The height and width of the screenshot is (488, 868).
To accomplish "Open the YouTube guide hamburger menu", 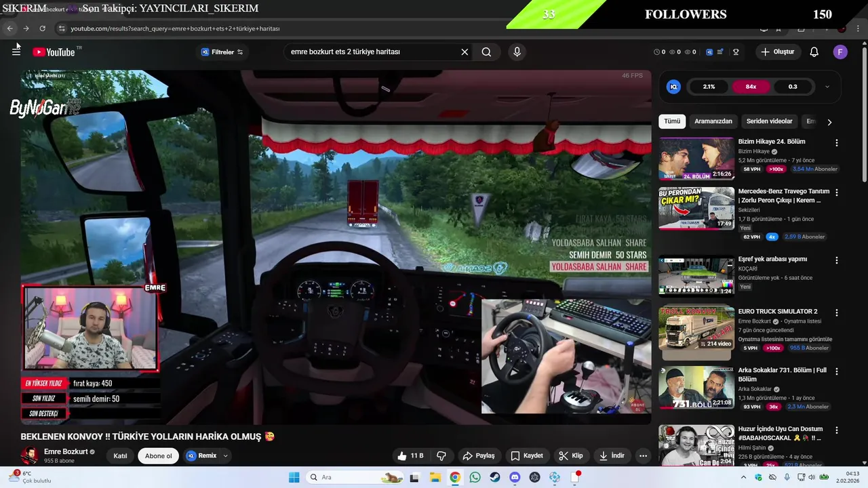I will [16, 52].
